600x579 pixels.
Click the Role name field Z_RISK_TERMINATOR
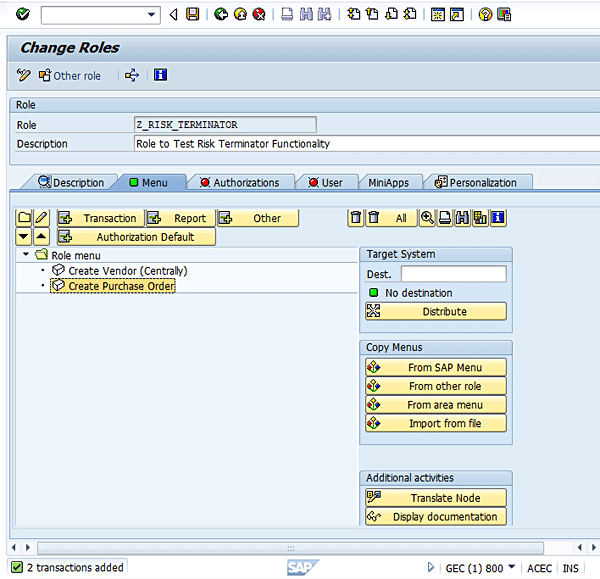[225, 125]
